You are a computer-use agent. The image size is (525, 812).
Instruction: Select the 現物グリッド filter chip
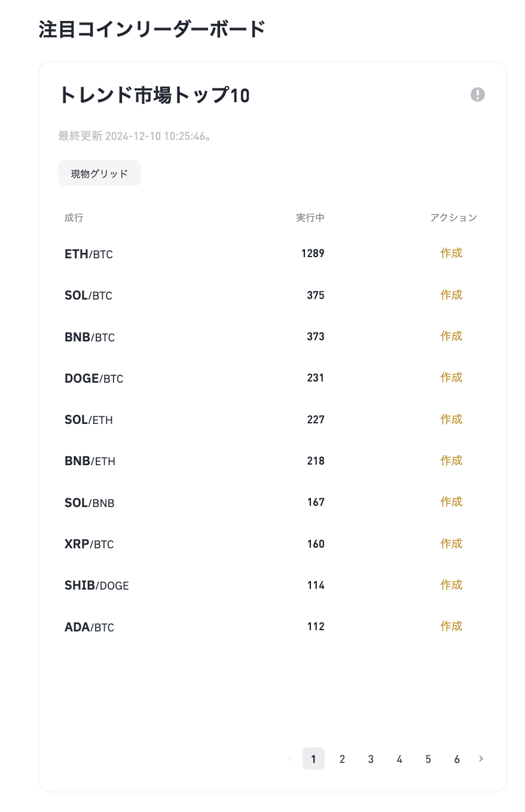click(99, 173)
